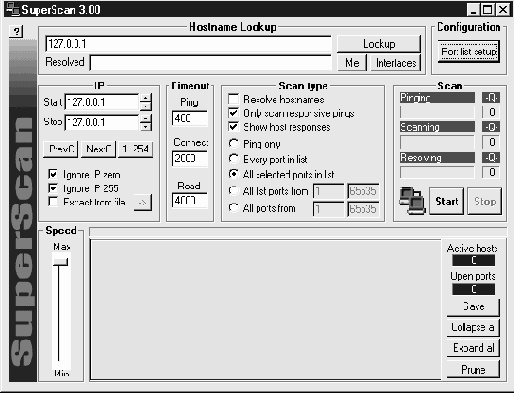Click the Scanning -Q- queue indicator
The image size is (514, 393).
tap(491, 127)
